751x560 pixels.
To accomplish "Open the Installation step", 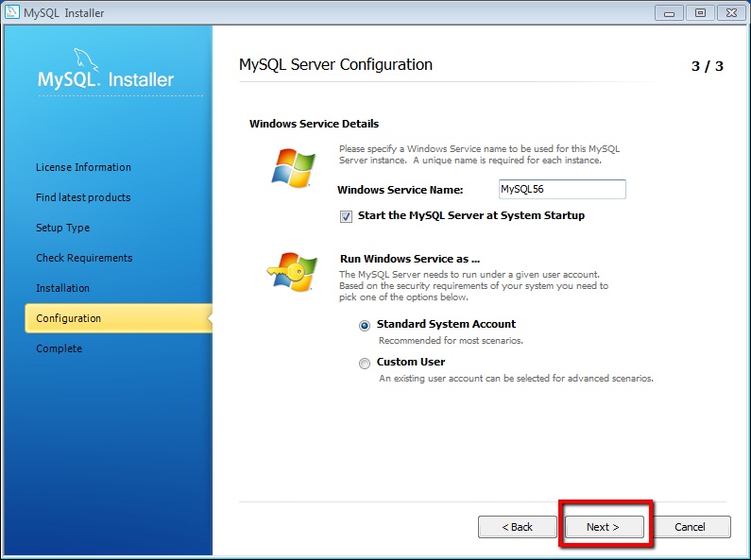I will click(62, 288).
